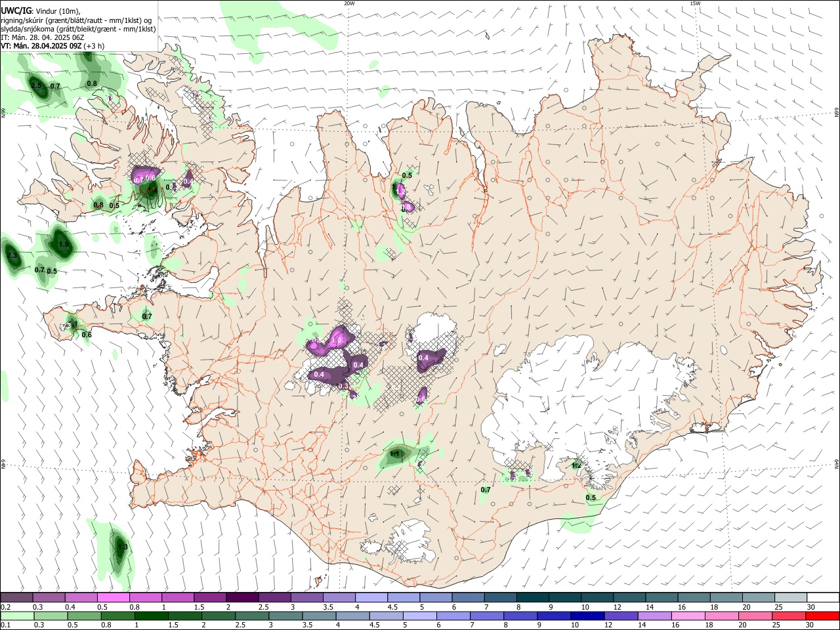Click the '15W' longitude label

[695, 3]
